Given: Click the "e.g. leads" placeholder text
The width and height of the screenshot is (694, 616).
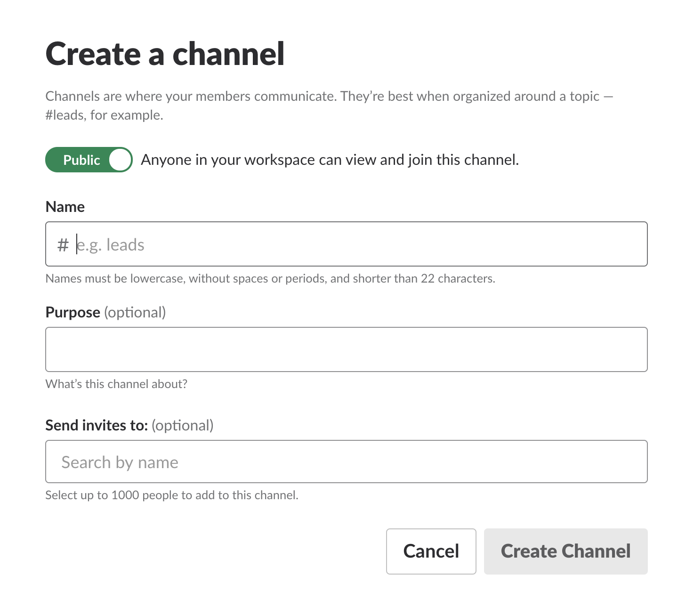Looking at the screenshot, I should 111,245.
